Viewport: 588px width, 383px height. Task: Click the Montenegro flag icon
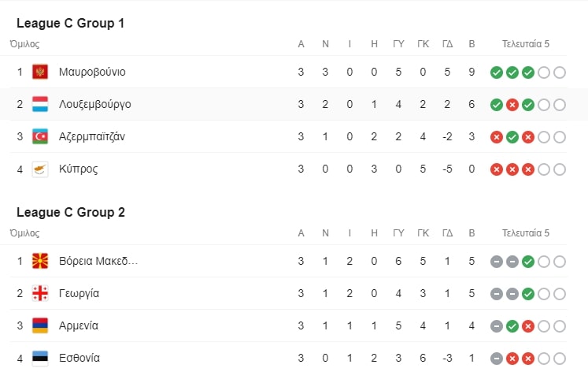pyautogui.click(x=40, y=73)
